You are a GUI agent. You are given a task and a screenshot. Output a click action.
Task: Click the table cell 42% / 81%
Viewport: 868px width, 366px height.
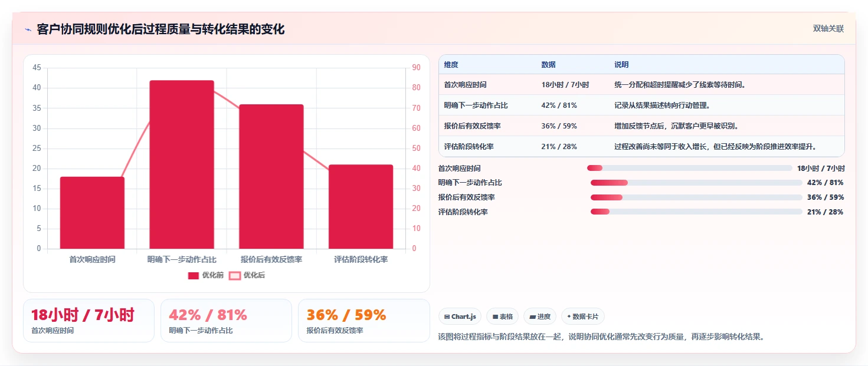[x=559, y=105]
